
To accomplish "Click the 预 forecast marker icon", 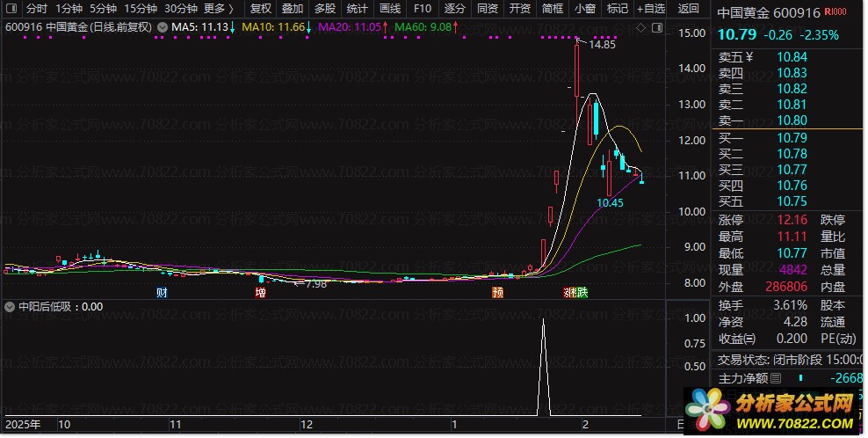I will [497, 292].
